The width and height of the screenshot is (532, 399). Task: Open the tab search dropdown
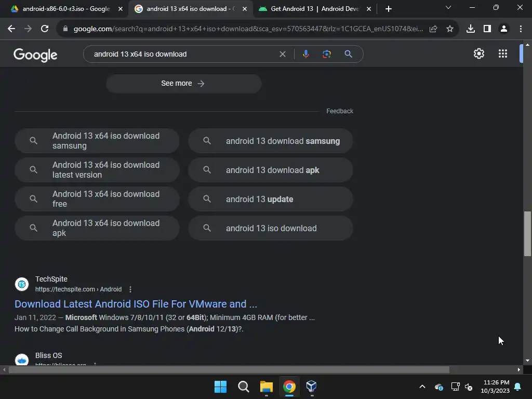[x=448, y=7]
